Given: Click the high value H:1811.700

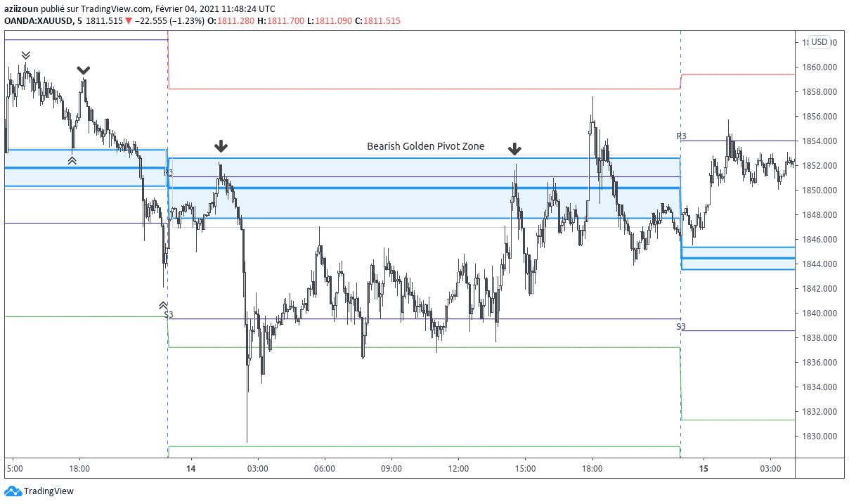Looking at the screenshot, I should point(280,21).
